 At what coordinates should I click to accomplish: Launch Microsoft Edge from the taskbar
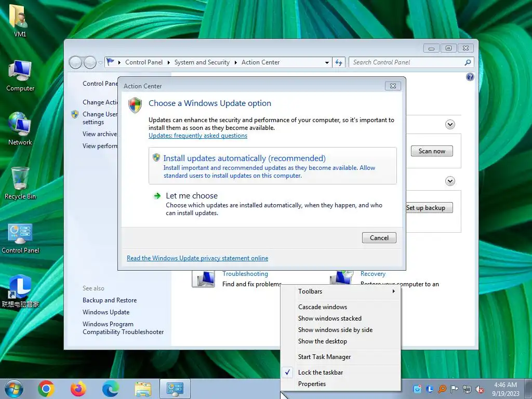[x=111, y=389]
